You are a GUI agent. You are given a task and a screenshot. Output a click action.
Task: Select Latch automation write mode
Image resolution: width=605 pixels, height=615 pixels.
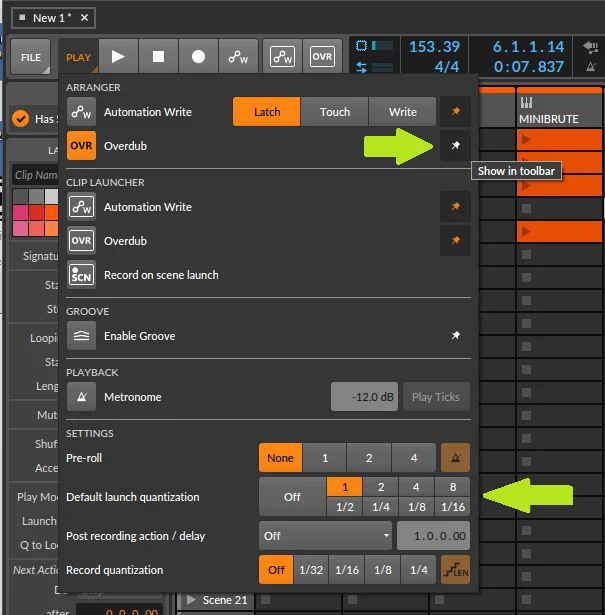coord(267,112)
